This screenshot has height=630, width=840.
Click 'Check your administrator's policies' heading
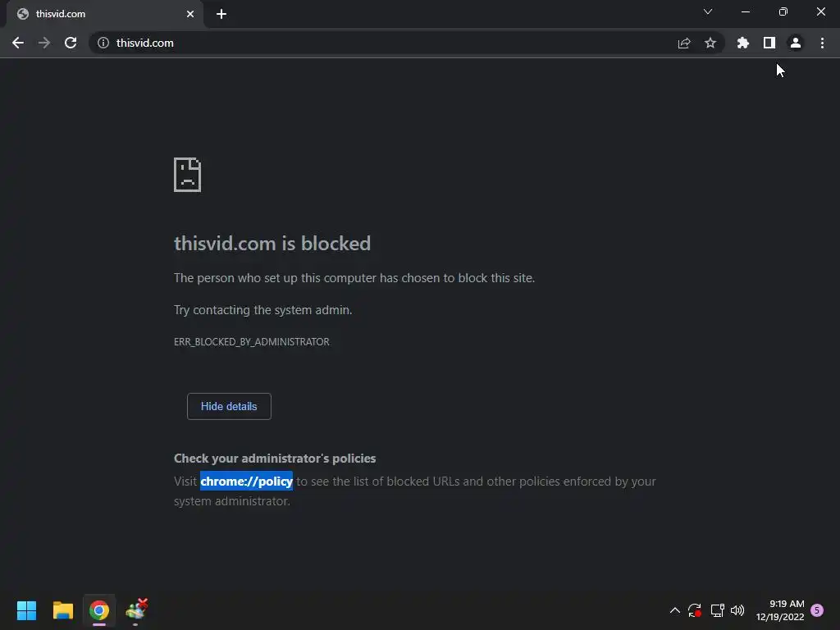[275, 459]
